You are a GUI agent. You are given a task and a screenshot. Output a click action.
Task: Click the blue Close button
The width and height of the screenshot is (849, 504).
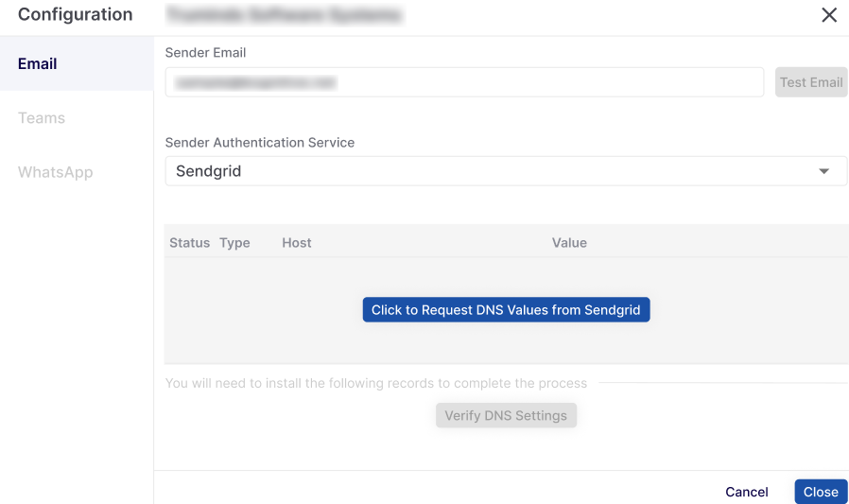(821, 492)
